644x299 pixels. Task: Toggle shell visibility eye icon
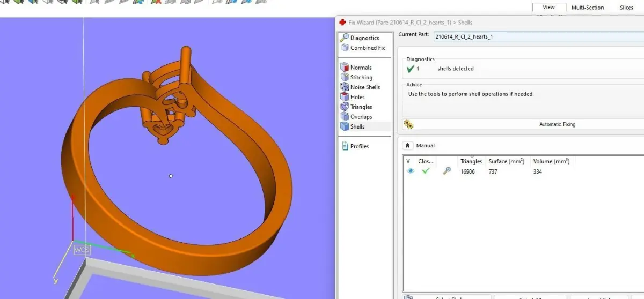tap(411, 171)
